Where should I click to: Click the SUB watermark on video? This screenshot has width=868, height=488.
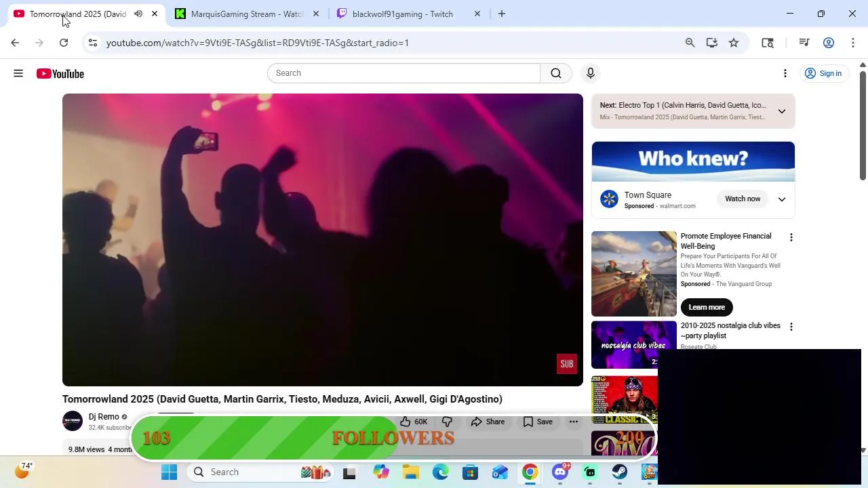click(567, 364)
